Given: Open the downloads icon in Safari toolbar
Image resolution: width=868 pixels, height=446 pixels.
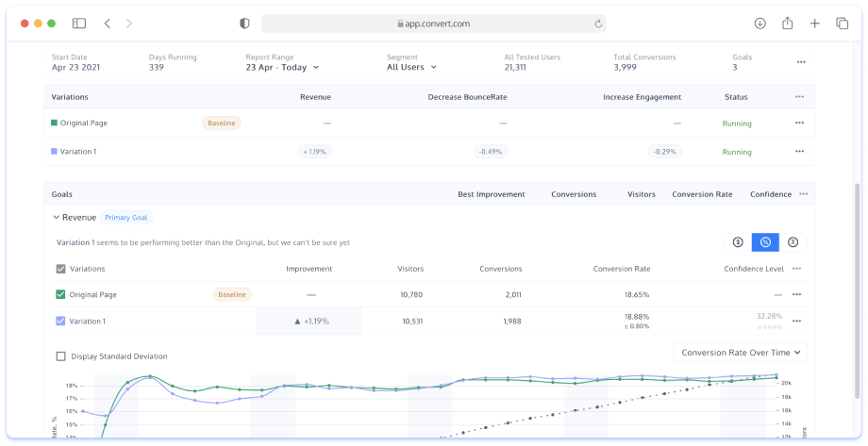Looking at the screenshot, I should coord(760,24).
